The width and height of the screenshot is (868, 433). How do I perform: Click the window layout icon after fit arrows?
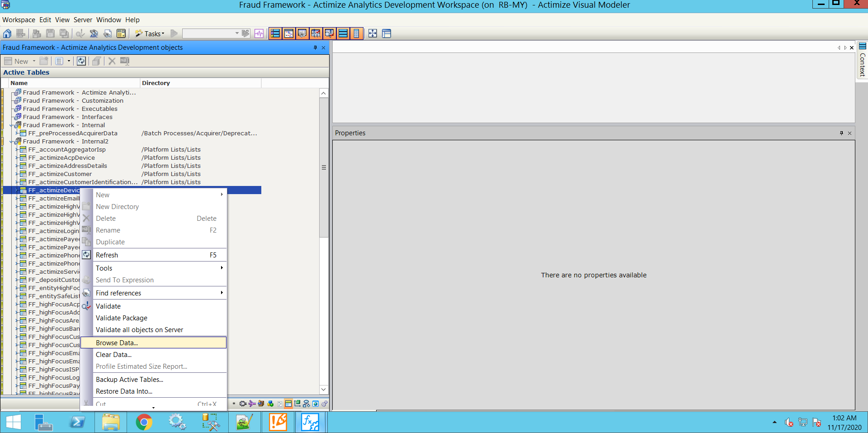pyautogui.click(x=387, y=33)
